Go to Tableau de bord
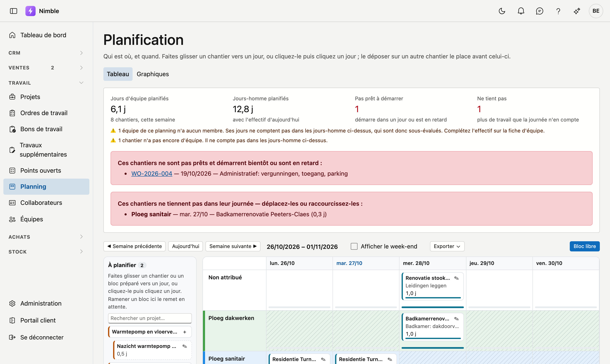Image resolution: width=610 pixels, height=364 pixels. pyautogui.click(x=46, y=35)
